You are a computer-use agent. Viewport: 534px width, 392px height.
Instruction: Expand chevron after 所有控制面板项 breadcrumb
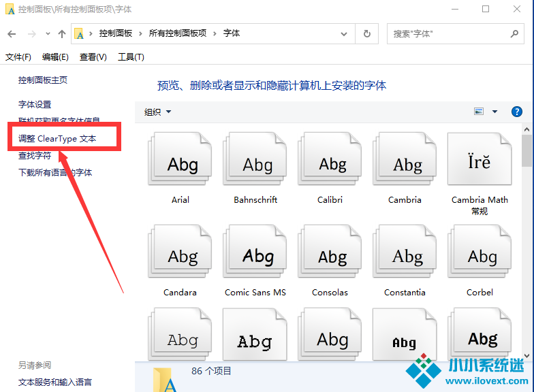click(x=215, y=34)
